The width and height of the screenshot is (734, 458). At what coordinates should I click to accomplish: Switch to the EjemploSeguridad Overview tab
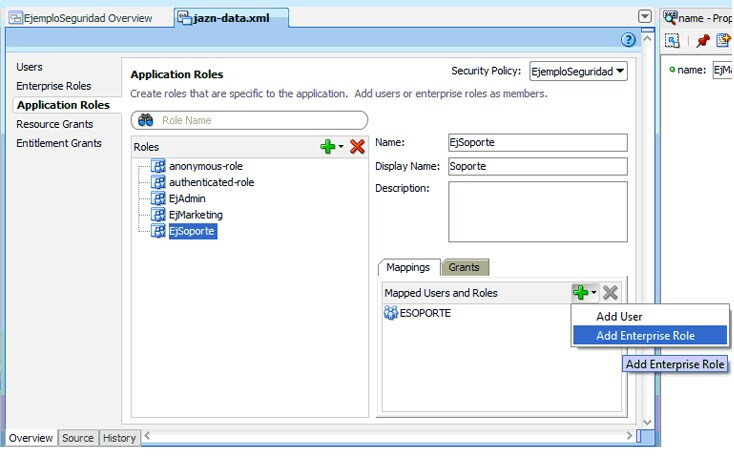(88, 18)
